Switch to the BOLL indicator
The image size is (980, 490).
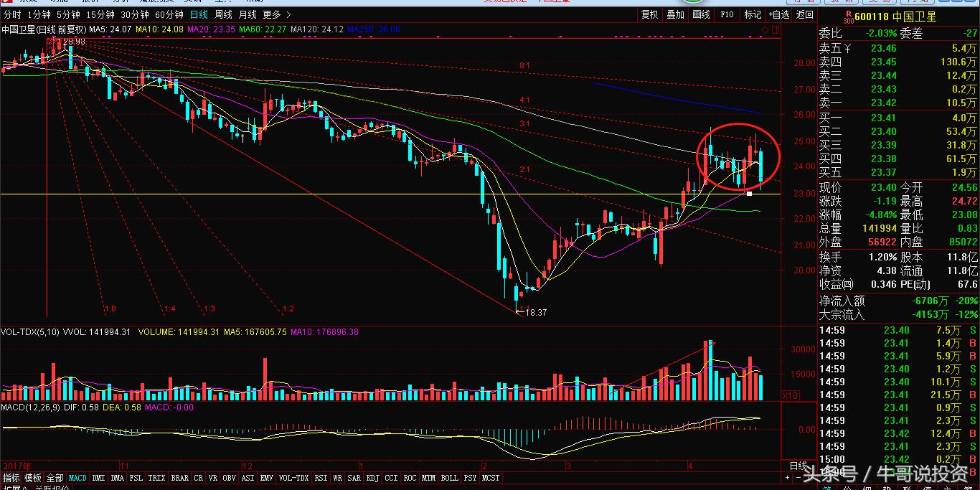[450, 478]
